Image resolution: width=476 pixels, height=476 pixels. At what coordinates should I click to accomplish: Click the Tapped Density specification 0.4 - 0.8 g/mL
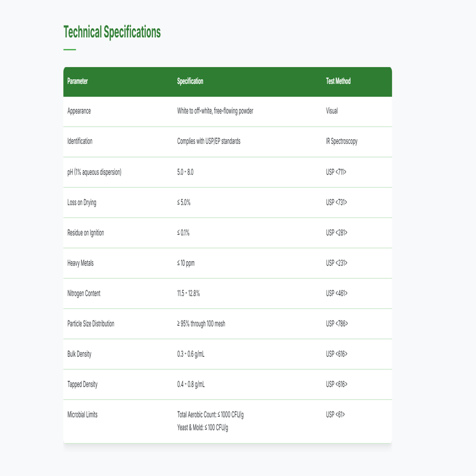[x=191, y=385]
